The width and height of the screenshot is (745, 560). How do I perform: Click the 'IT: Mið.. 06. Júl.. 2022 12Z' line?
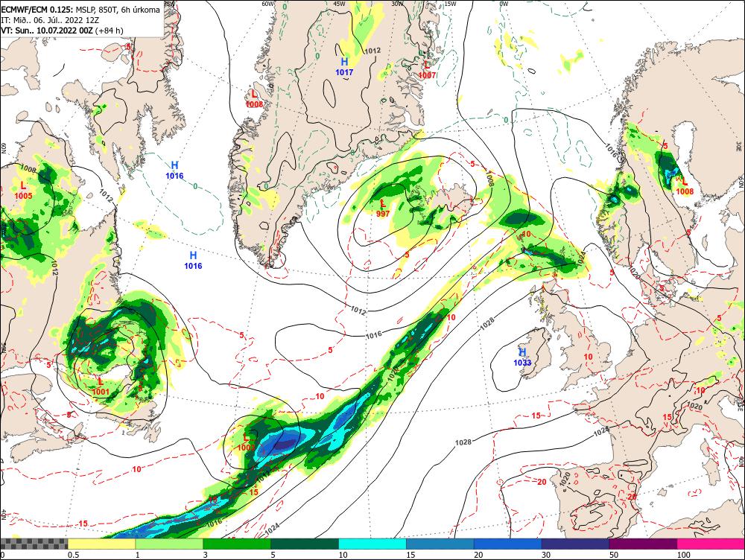[51, 20]
